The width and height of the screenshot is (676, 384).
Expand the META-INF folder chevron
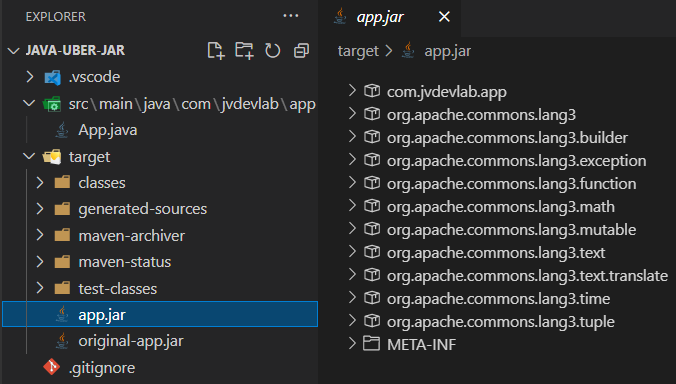pyautogui.click(x=352, y=344)
